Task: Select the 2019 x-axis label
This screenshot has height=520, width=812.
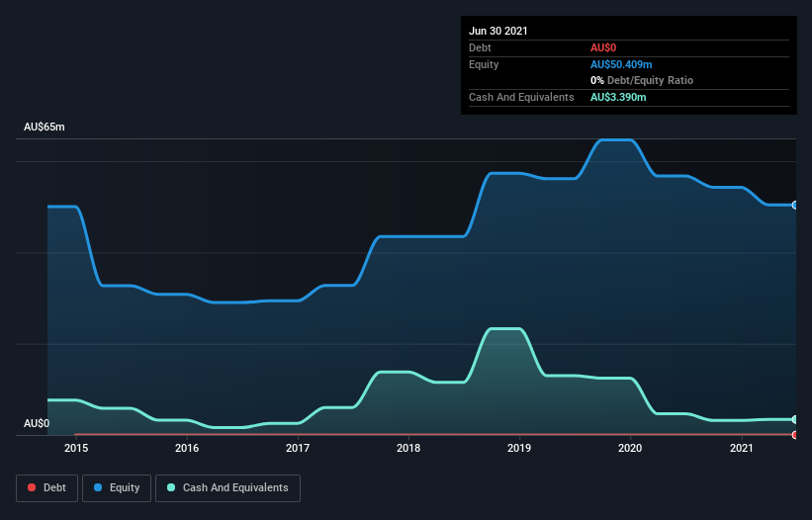Action: tap(519, 448)
